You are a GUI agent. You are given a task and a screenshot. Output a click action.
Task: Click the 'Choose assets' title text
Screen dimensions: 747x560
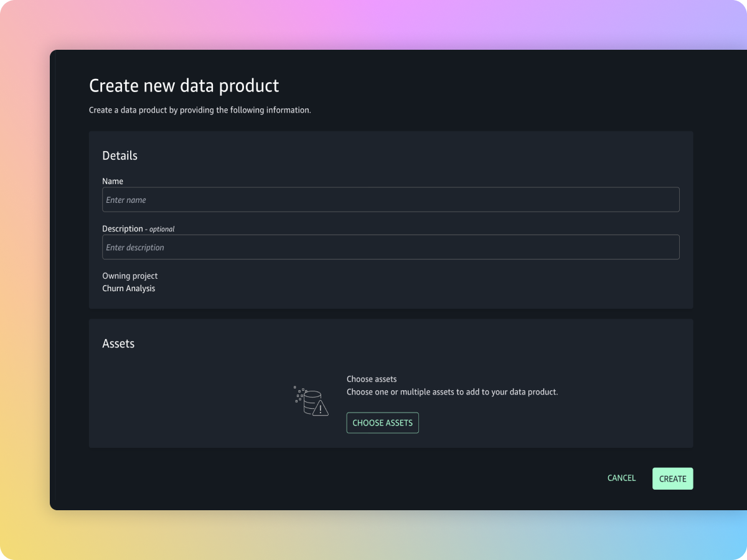pyautogui.click(x=371, y=379)
